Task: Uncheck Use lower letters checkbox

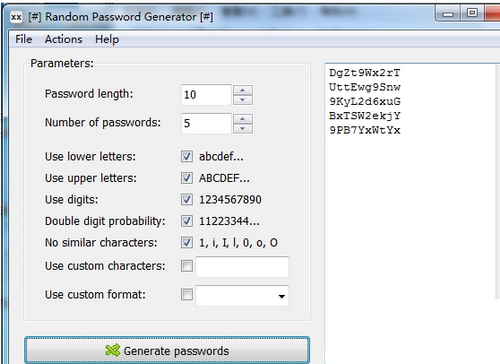Action: tap(187, 156)
